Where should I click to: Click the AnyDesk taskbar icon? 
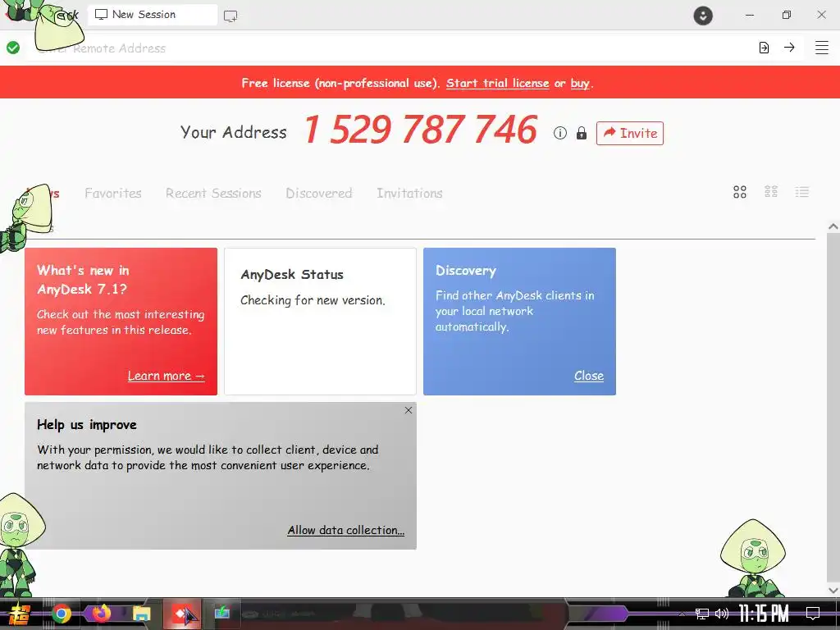pos(182,614)
